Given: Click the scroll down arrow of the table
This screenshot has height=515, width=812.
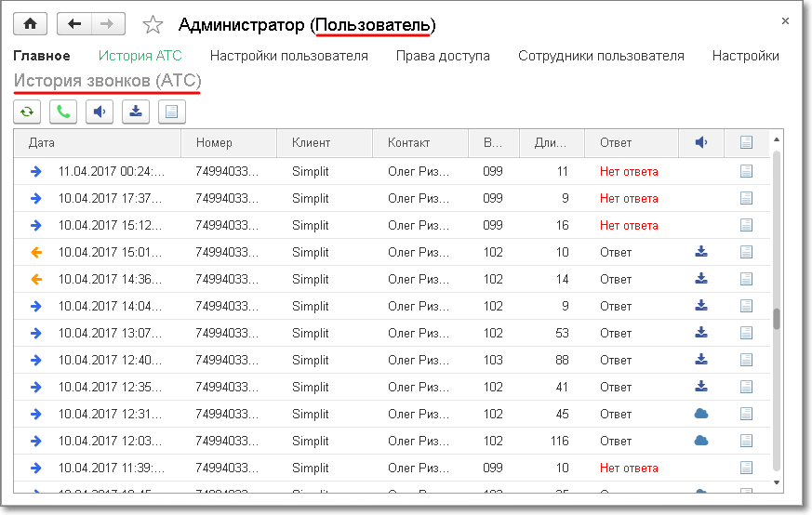Looking at the screenshot, I should point(777,482).
